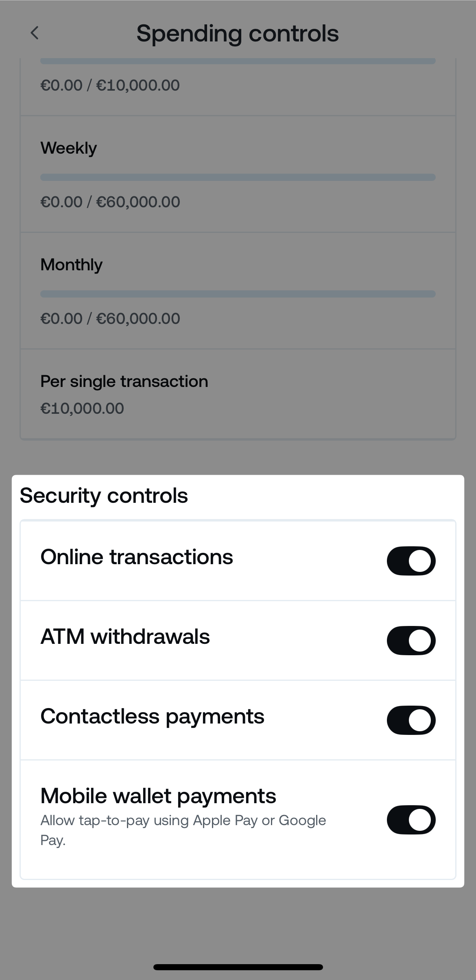476x980 pixels.
Task: Select the Monthly limit label
Action: (x=72, y=265)
